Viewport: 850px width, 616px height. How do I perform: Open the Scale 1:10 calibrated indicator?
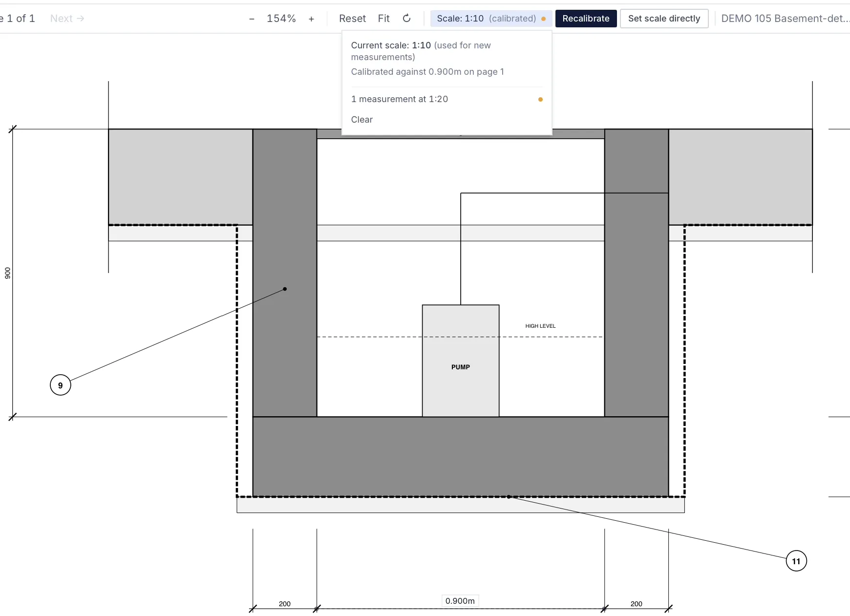click(491, 19)
